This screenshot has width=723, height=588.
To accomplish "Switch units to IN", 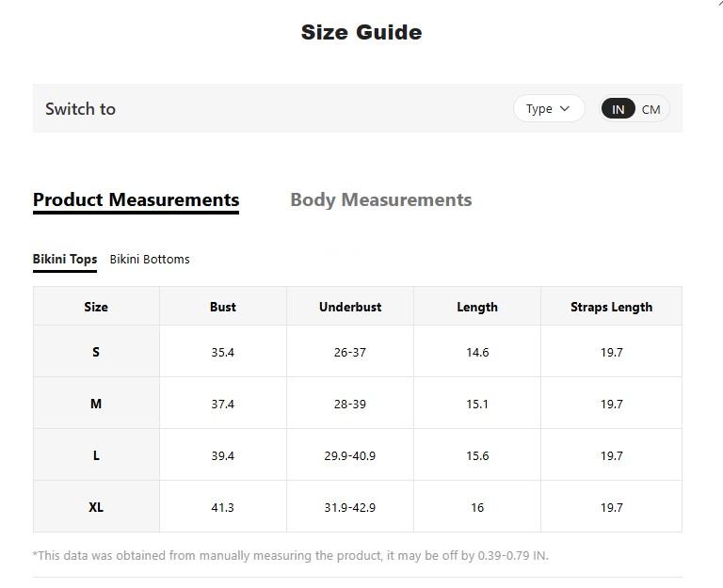I will [x=618, y=109].
